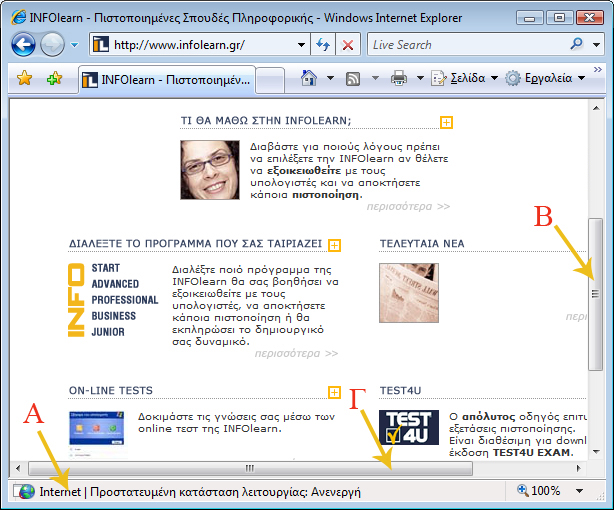This screenshot has width=614, height=510.
Task: Expand the ΔΙΑΛΕΞΤΕ ΤΟ ΠΡΟΓΡΑΜΜΑ plus icon
Action: click(334, 246)
